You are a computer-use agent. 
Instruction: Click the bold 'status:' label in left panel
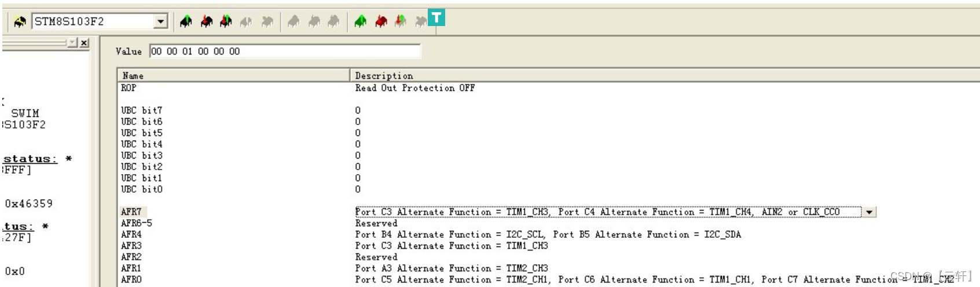30,159
